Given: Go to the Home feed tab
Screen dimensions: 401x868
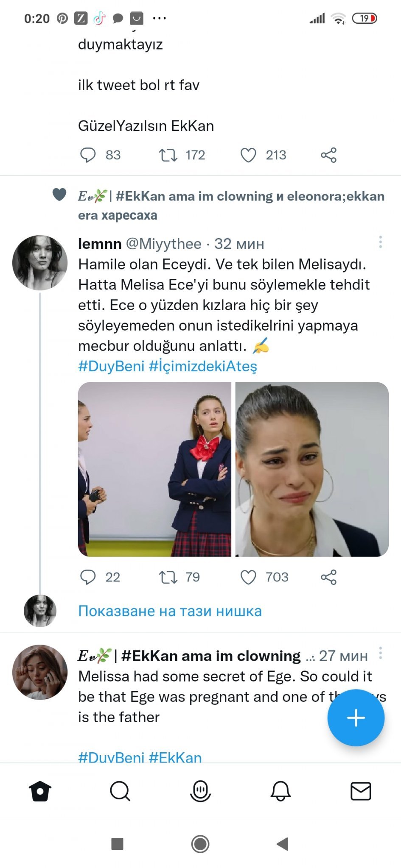Looking at the screenshot, I should [40, 791].
